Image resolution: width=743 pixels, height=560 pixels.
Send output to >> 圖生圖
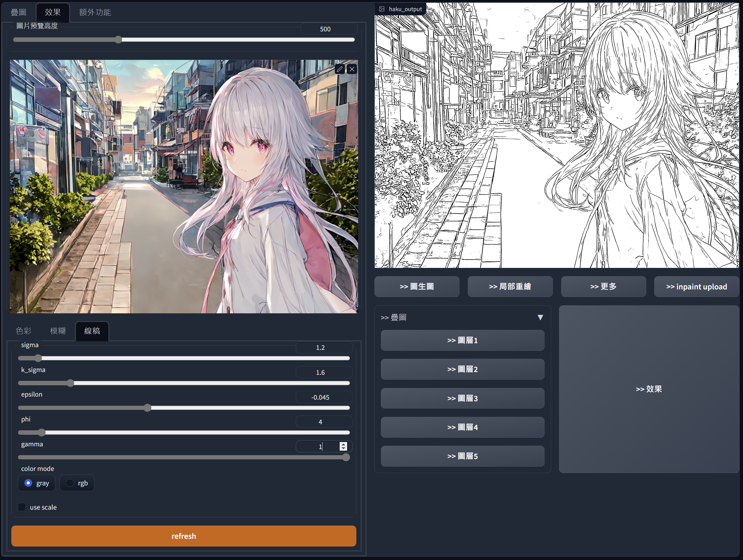tap(416, 287)
